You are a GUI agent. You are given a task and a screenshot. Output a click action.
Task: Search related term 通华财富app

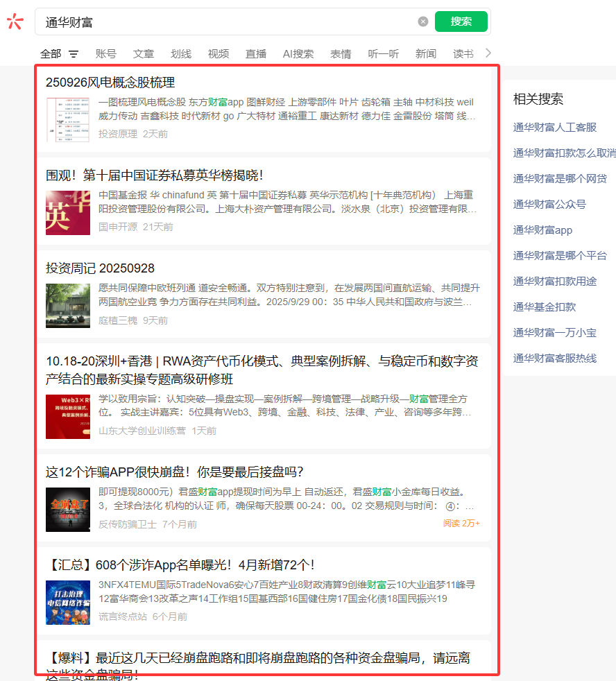[542, 230]
